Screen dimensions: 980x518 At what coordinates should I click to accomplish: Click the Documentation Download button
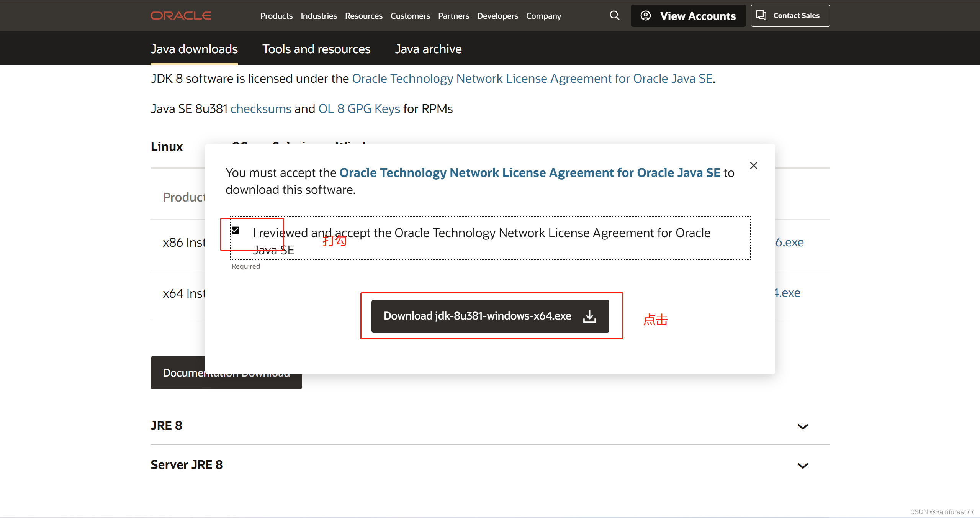pyautogui.click(x=178, y=373)
